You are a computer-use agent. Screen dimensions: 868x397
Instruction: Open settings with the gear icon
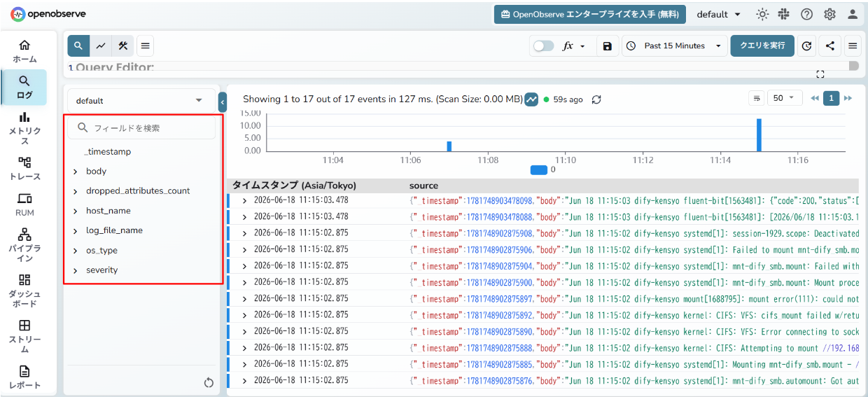(x=829, y=14)
